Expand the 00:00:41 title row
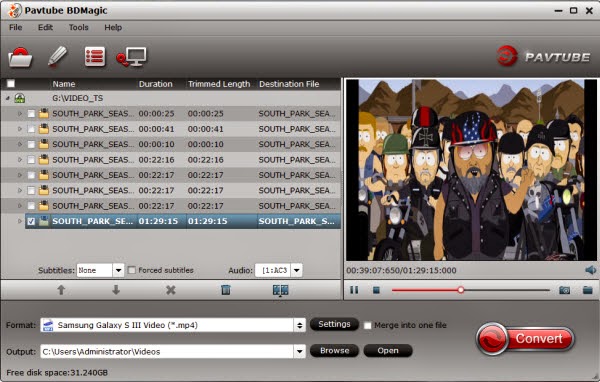This screenshot has width=600, height=382. pyautogui.click(x=20, y=129)
